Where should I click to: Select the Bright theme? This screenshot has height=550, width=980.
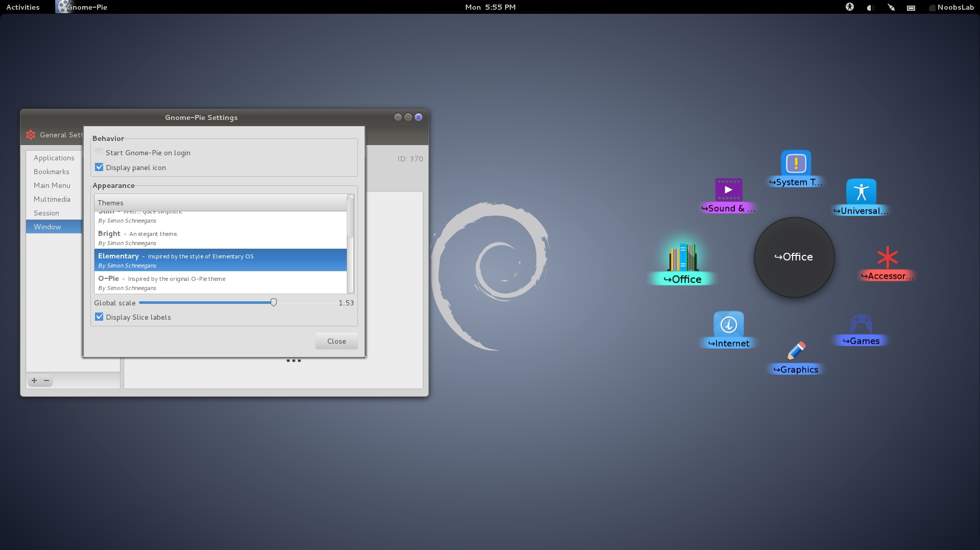[221, 237]
